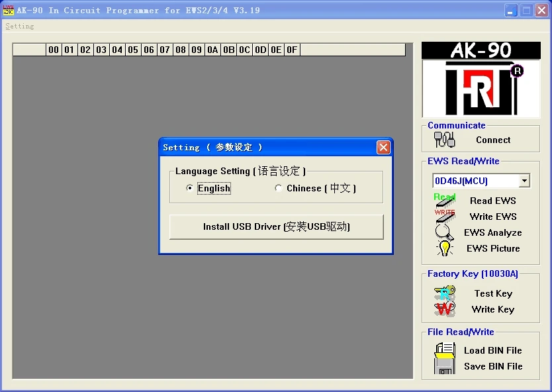Close the Setting dialog
This screenshot has height=392, width=552.
383,147
